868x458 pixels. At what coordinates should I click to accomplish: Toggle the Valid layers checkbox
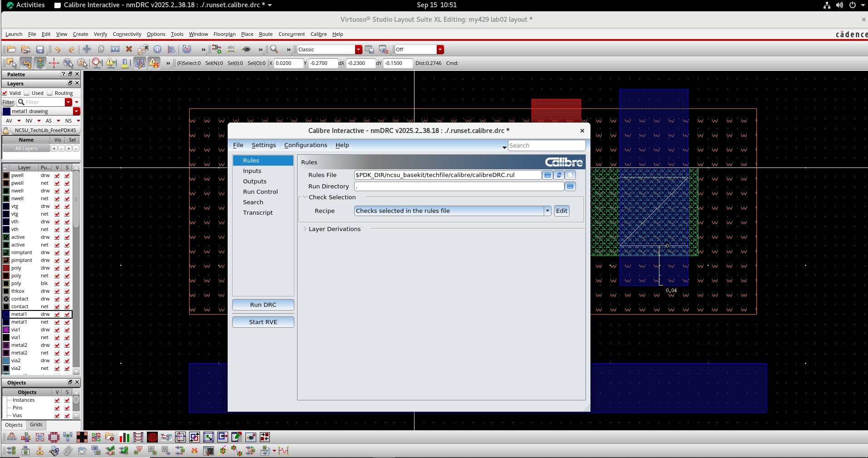pos(5,93)
